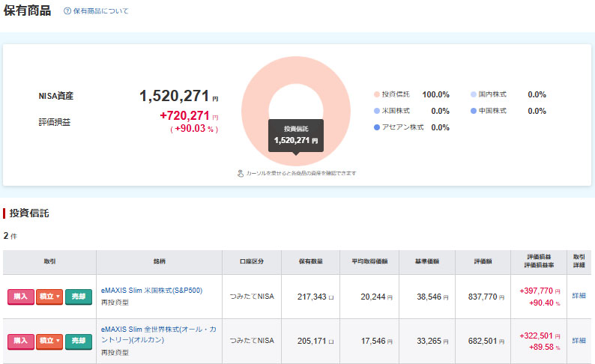
Task: Click the 投資信託 legend color dot
Action: 377,95
